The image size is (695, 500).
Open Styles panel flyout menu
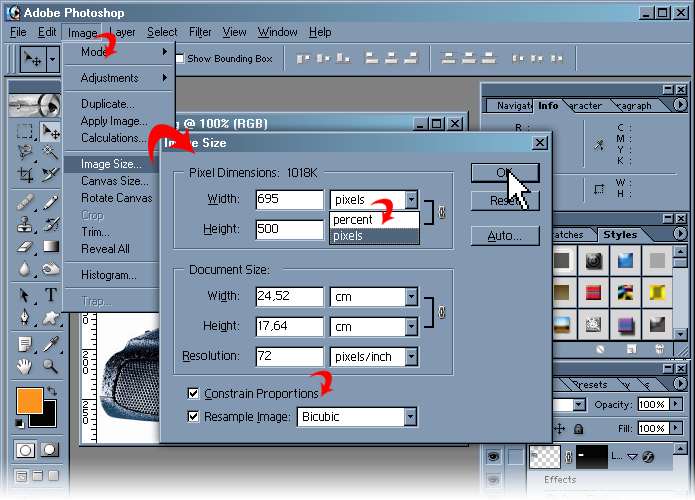(x=680, y=234)
